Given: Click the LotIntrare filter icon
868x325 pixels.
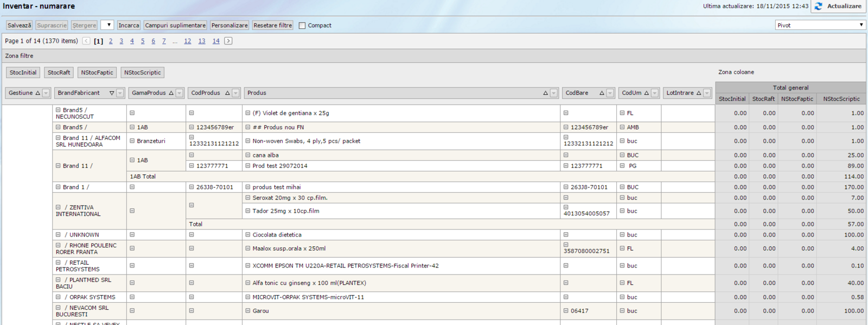Looking at the screenshot, I should [707, 93].
